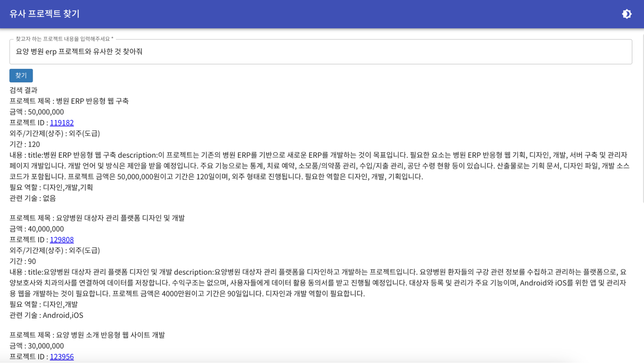
Task: Click the 금액 50,000,000 amount text
Action: (x=37, y=112)
